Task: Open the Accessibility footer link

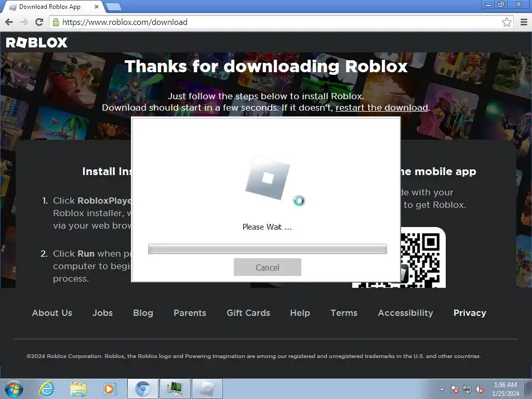Action: tap(405, 313)
